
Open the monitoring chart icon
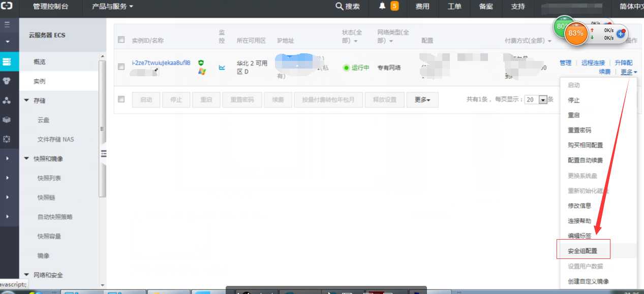[x=222, y=67]
